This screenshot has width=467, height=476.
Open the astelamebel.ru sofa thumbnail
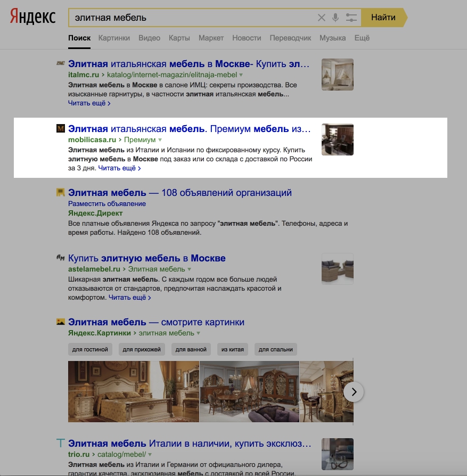point(338,269)
